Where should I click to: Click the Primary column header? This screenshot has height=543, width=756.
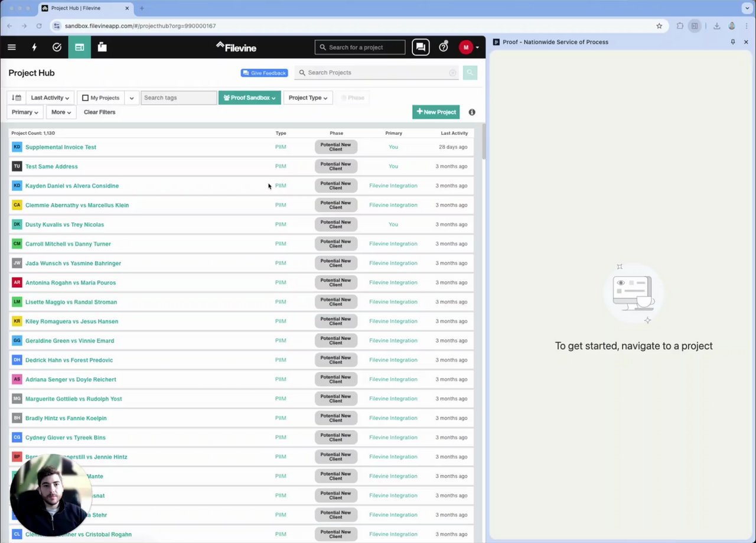tap(393, 133)
